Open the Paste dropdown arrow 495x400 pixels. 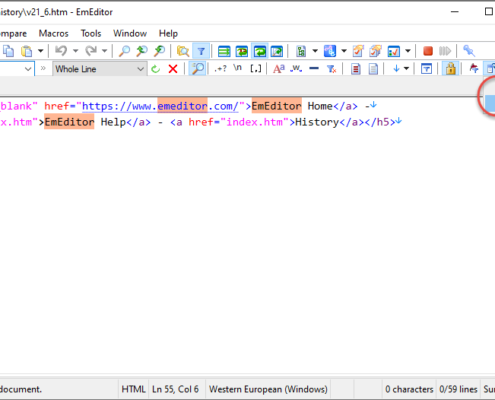pos(40,51)
